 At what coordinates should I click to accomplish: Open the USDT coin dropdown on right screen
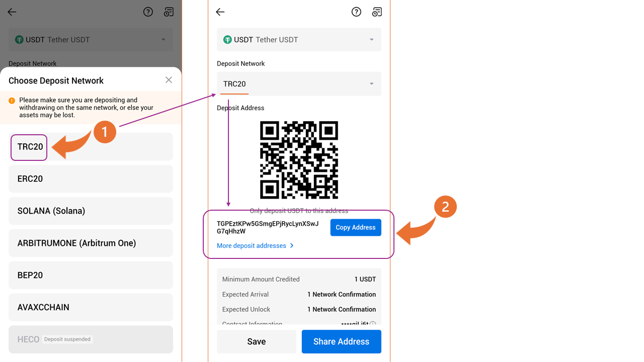tap(299, 40)
